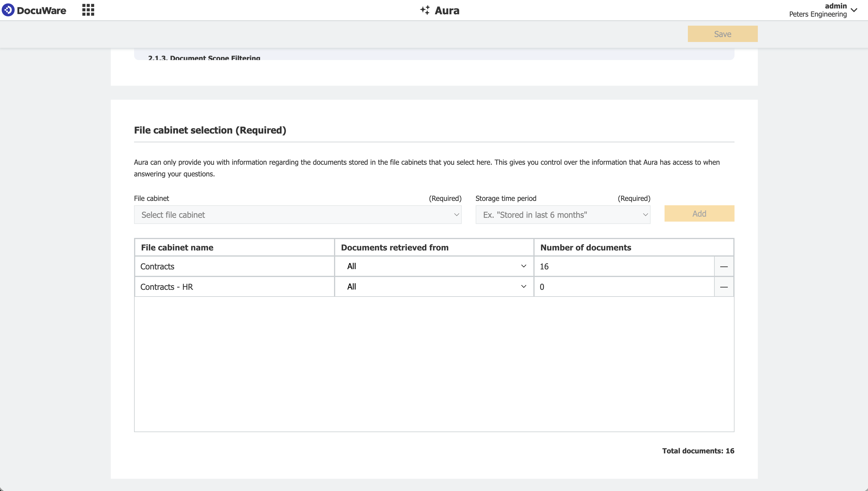Open the apps grid menu
The height and width of the screenshot is (491, 868).
click(x=88, y=10)
